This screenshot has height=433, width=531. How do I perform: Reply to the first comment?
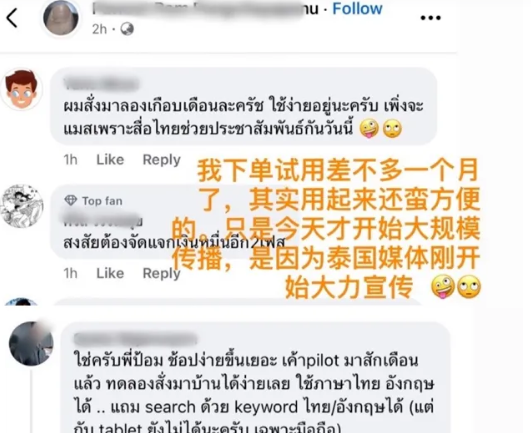(x=162, y=160)
